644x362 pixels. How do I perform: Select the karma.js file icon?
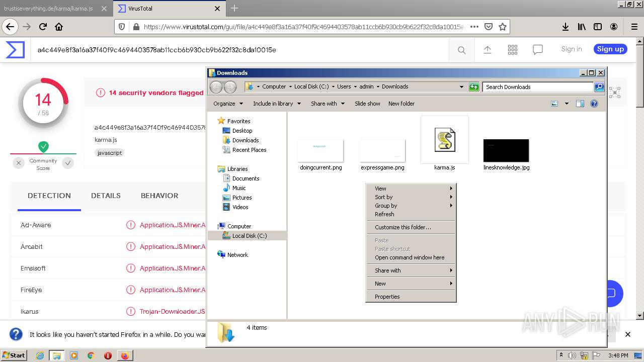(x=445, y=140)
